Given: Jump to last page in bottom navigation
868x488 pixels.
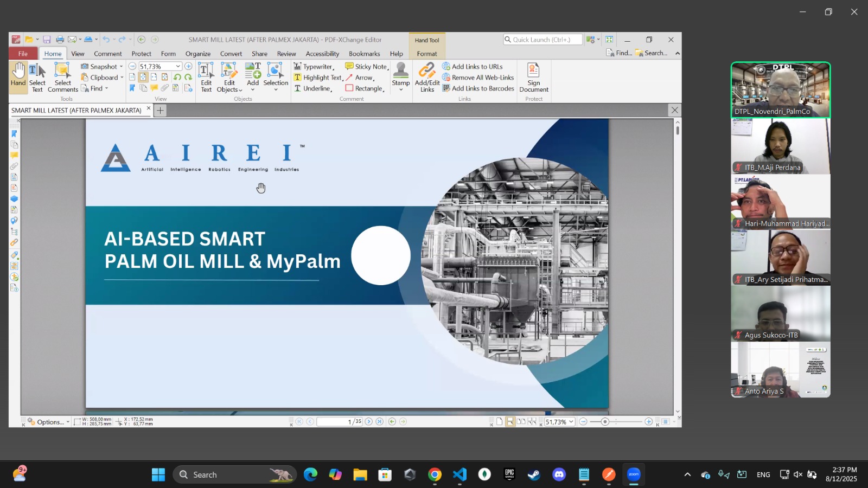Looking at the screenshot, I should (x=379, y=421).
